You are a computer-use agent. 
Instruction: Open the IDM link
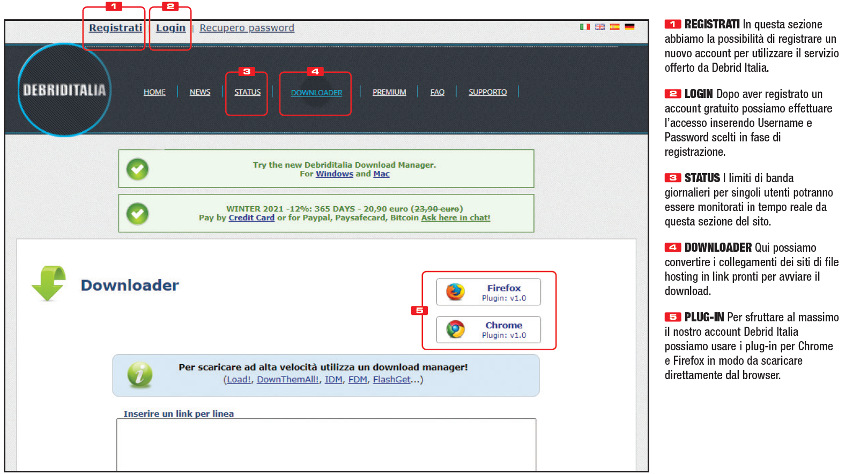point(333,380)
